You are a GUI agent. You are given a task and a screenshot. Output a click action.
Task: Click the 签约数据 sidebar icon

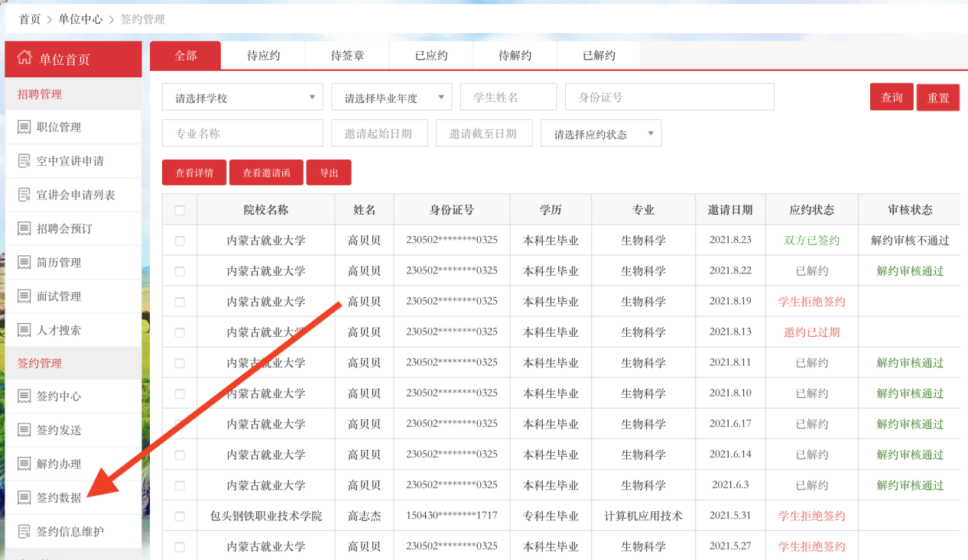tap(24, 498)
